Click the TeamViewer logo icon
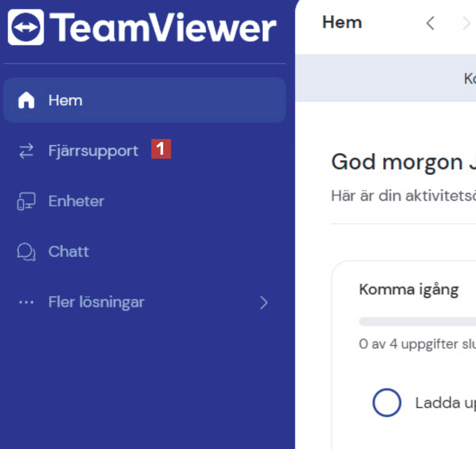This screenshot has width=476, height=449. [26, 27]
